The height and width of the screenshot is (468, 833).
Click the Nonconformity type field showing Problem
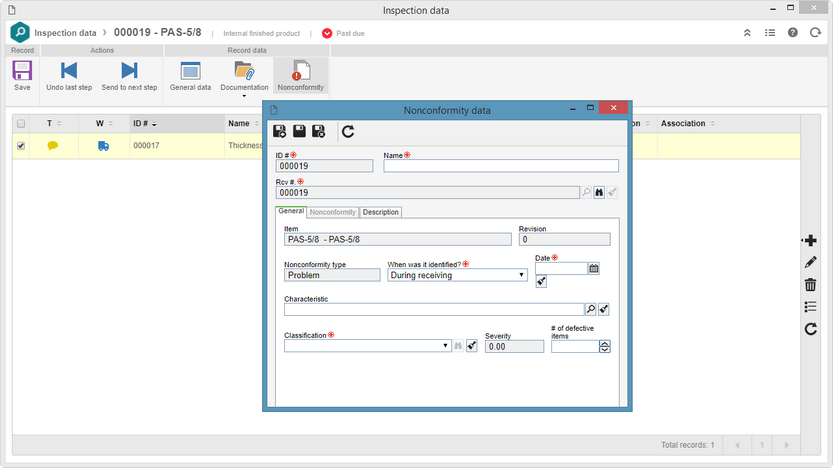[x=332, y=275]
